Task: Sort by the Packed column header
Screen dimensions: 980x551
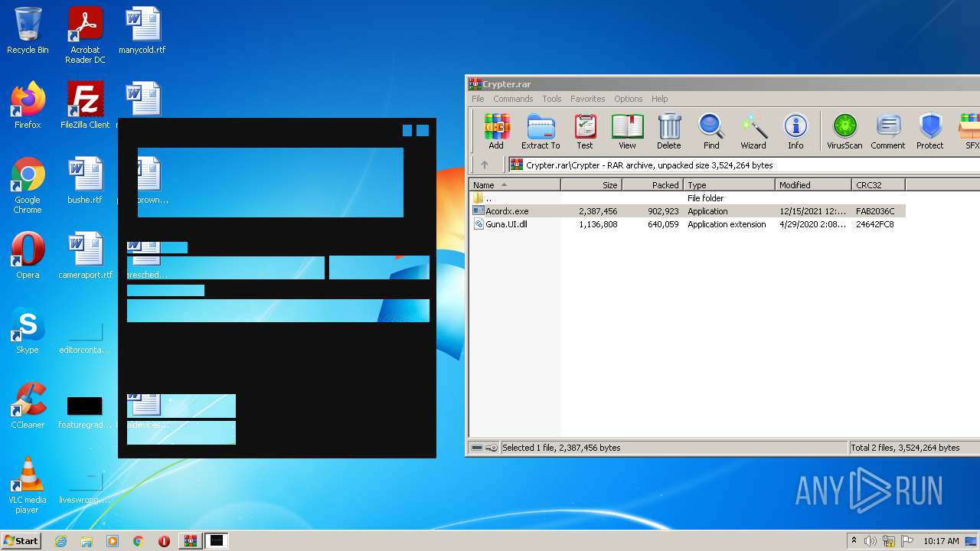Action: click(x=653, y=184)
